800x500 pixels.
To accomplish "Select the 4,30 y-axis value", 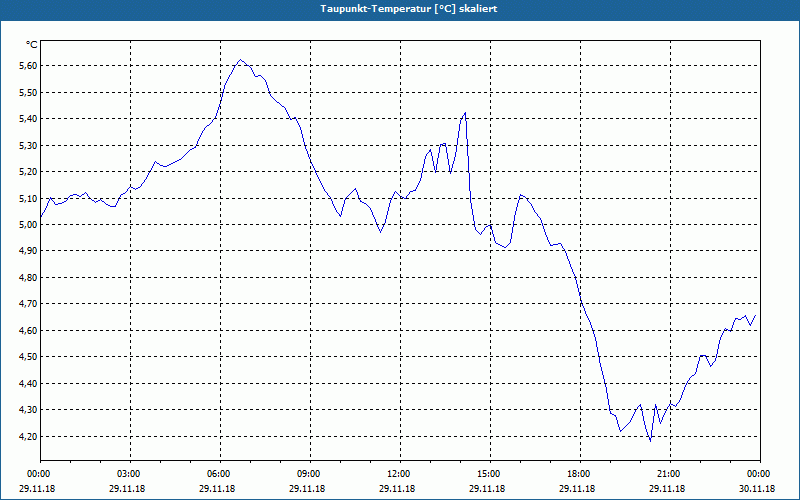I will [x=29, y=410].
